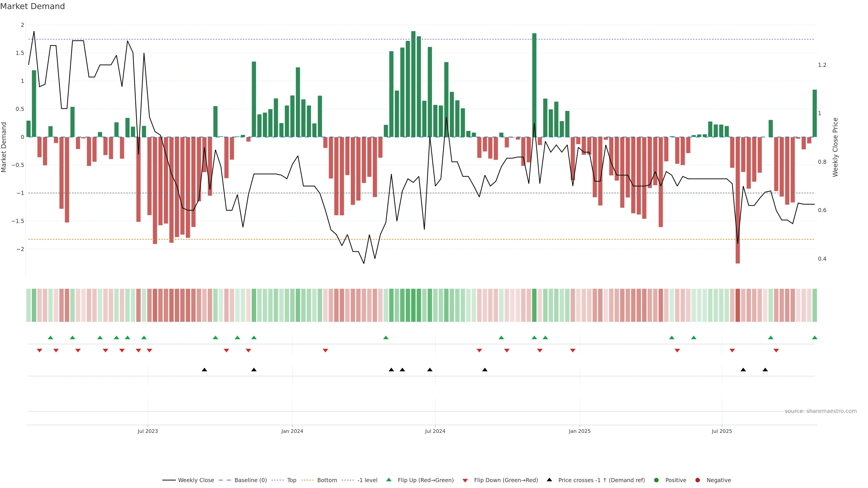Click the Market Demand chart title
The width and height of the screenshot is (868, 488).
[x=32, y=6]
